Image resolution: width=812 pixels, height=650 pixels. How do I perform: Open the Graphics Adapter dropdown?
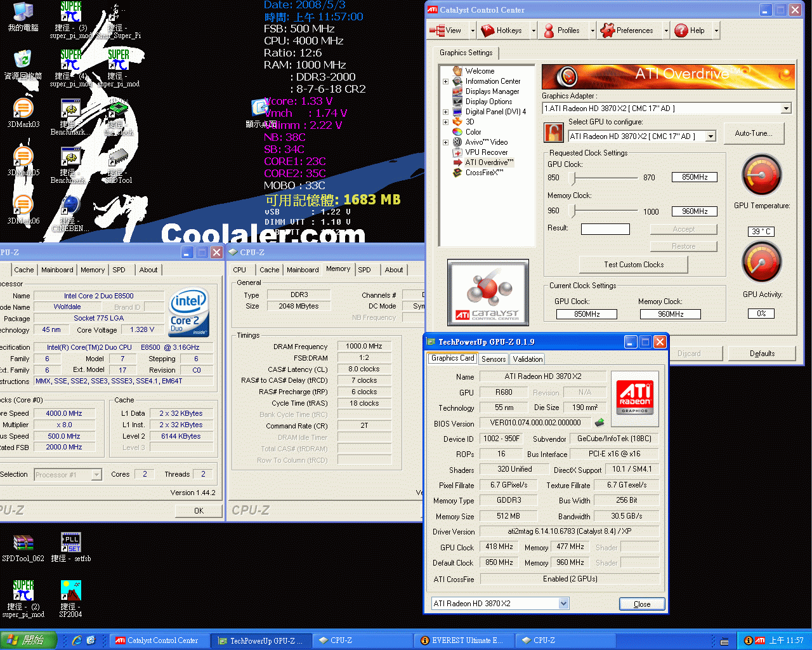pos(786,109)
